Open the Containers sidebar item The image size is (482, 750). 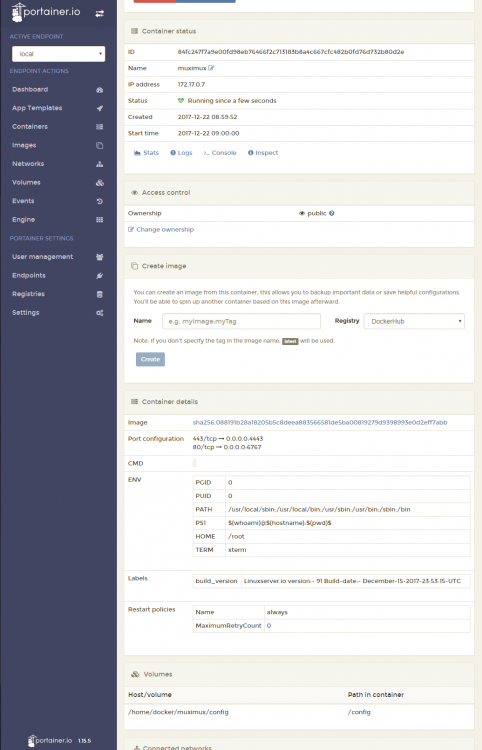[x=30, y=127]
